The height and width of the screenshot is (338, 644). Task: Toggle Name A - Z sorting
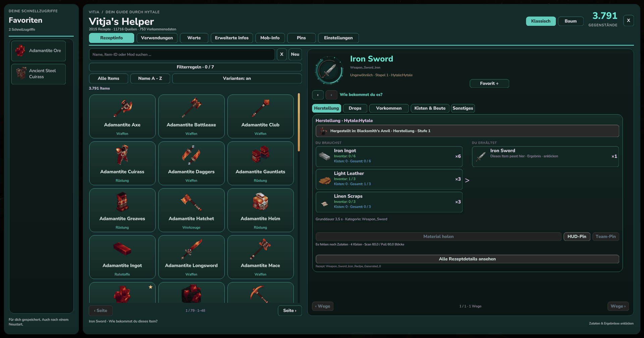point(150,78)
